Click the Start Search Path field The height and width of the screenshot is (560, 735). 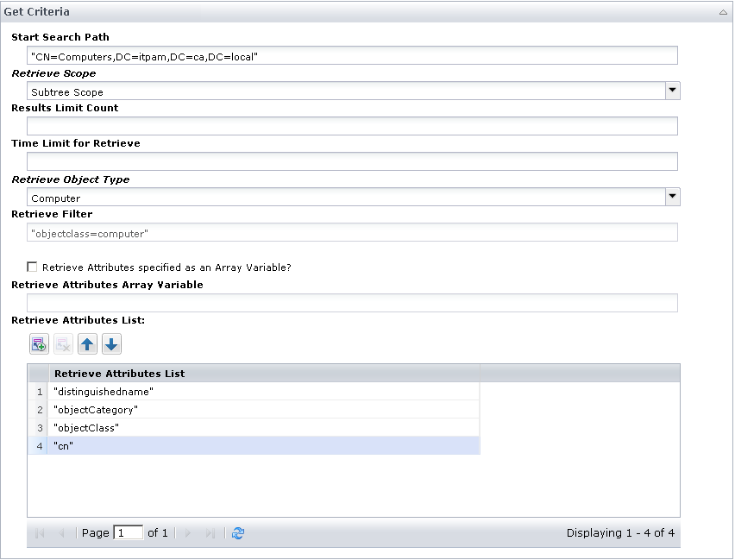pos(345,55)
